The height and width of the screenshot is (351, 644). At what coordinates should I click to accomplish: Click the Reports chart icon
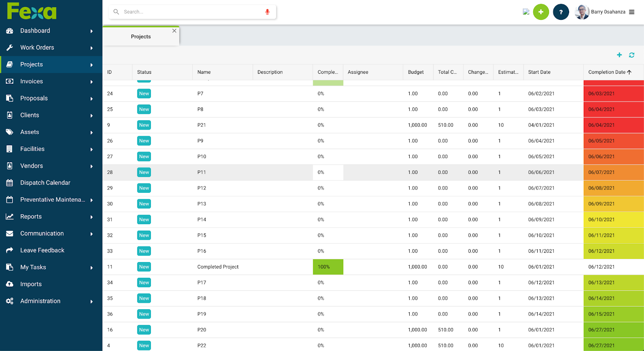coord(10,217)
